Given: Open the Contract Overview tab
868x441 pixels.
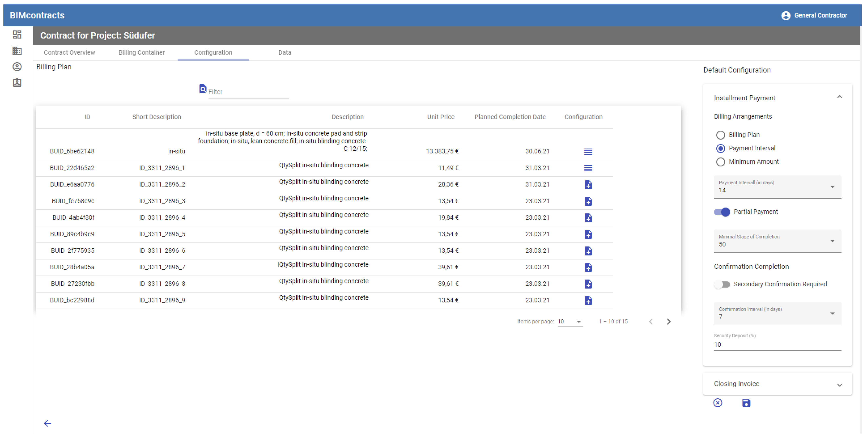Looking at the screenshot, I should pyautogui.click(x=69, y=52).
